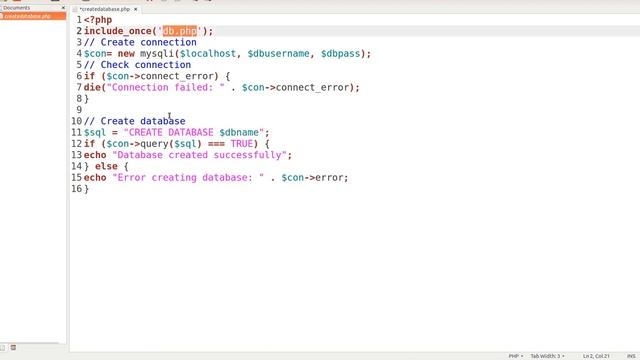Image resolution: width=640 pixels, height=360 pixels.
Task: Click '$dbusername' in the mysqli call
Action: [x=278, y=54]
